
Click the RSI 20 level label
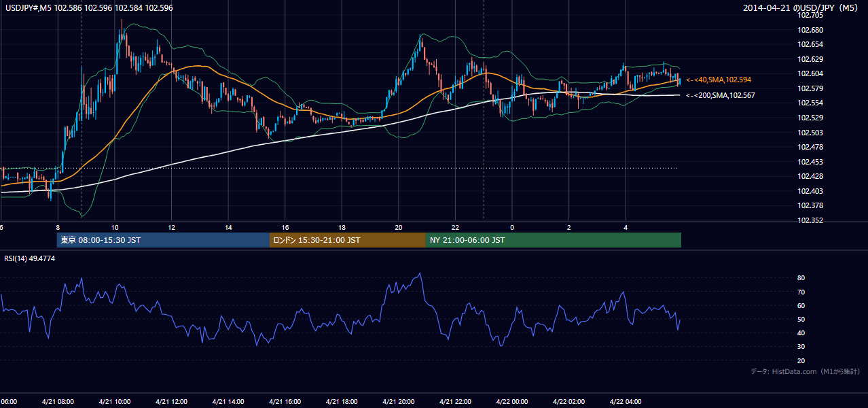click(801, 360)
